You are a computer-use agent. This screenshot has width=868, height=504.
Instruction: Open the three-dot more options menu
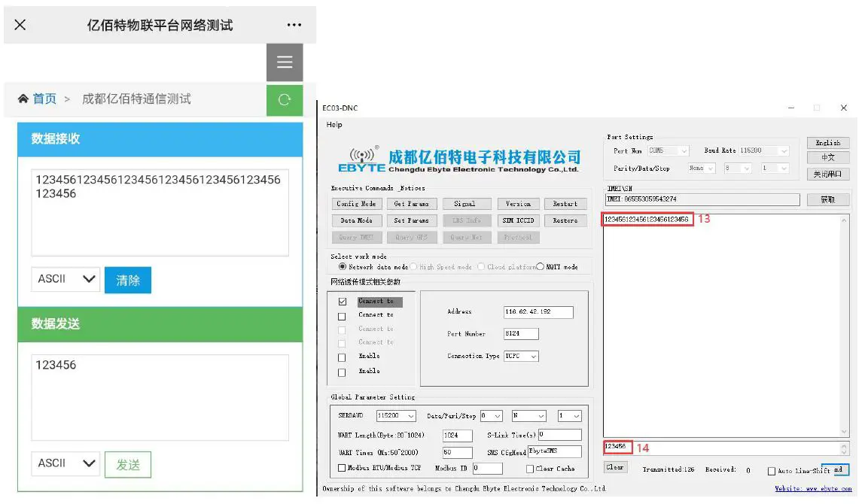294,25
